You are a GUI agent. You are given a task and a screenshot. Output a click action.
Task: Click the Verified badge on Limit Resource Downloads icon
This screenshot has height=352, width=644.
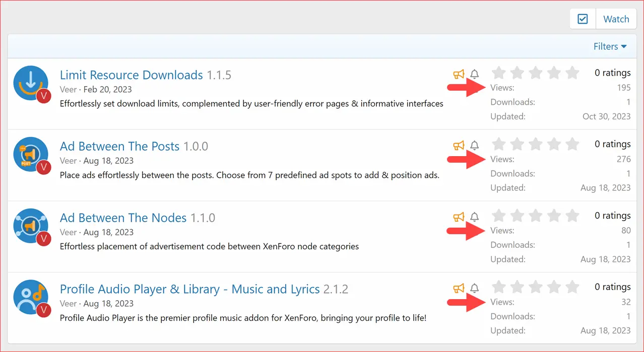pos(44,96)
